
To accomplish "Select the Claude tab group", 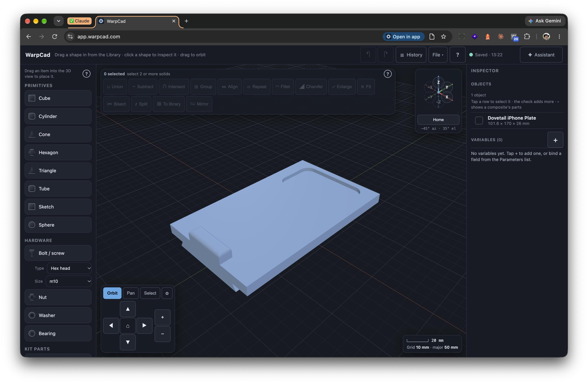I will [x=79, y=21].
